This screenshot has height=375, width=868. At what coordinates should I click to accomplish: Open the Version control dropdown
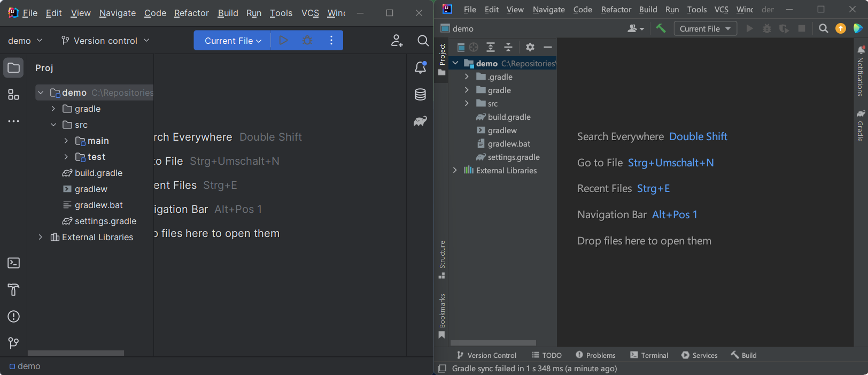coord(105,41)
